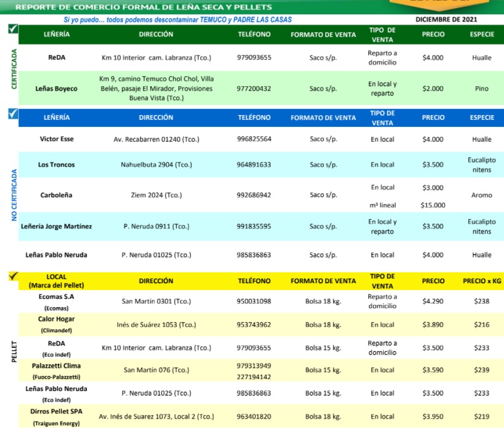Click the '$2.000' price for Leñas Boyeco

pyautogui.click(x=433, y=89)
